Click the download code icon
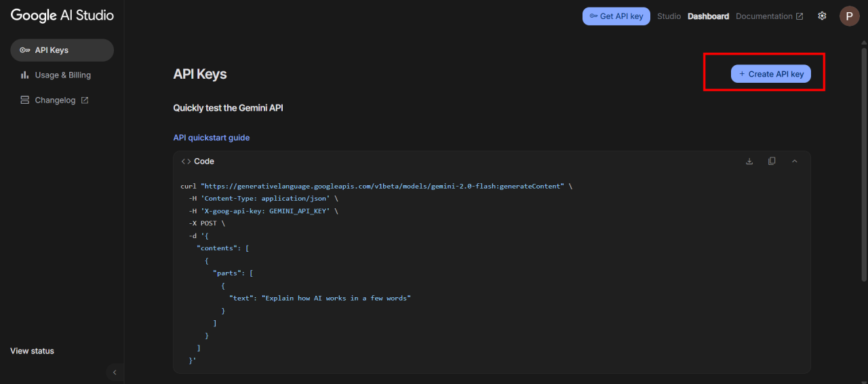This screenshot has width=868, height=384. tap(749, 161)
